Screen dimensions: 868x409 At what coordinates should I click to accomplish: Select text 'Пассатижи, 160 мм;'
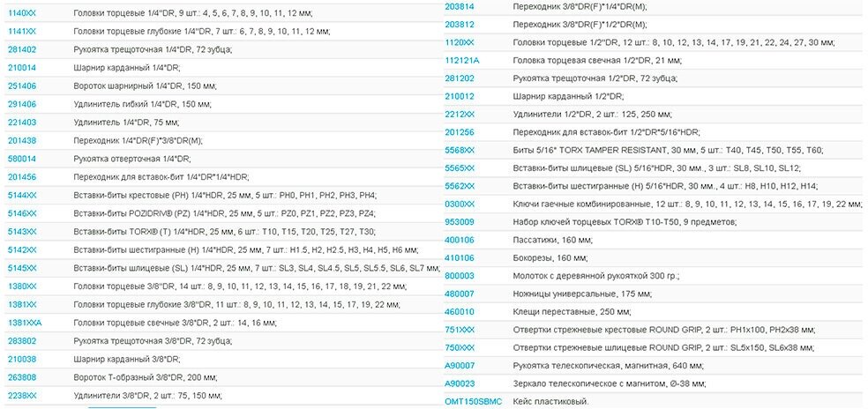point(553,240)
